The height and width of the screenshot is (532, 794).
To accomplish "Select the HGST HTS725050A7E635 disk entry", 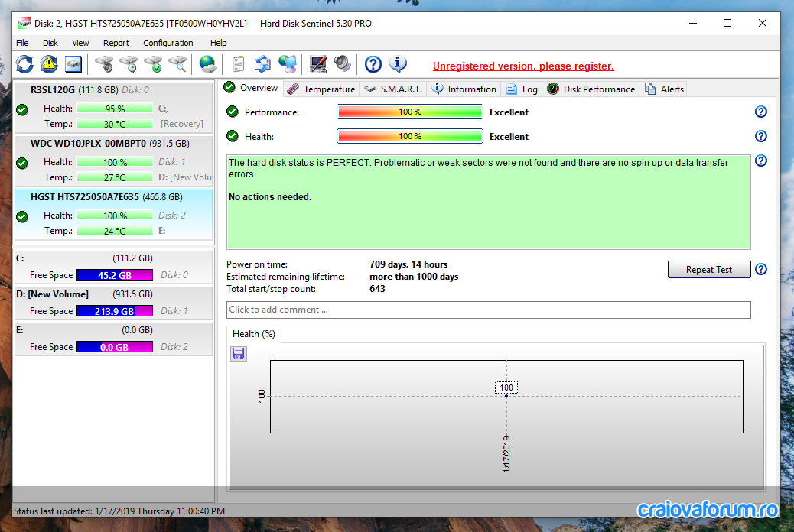I will [x=114, y=214].
